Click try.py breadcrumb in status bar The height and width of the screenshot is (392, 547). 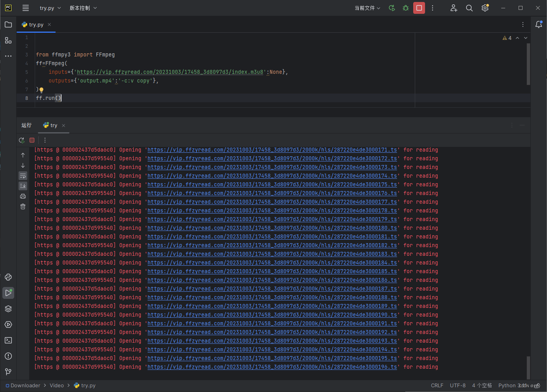tap(85, 385)
